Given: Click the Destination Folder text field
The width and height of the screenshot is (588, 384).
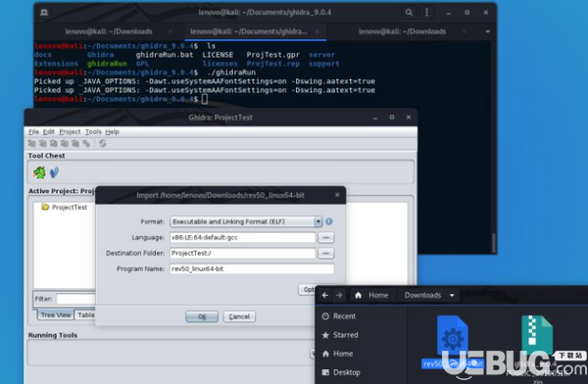Looking at the screenshot, I should 243,253.
